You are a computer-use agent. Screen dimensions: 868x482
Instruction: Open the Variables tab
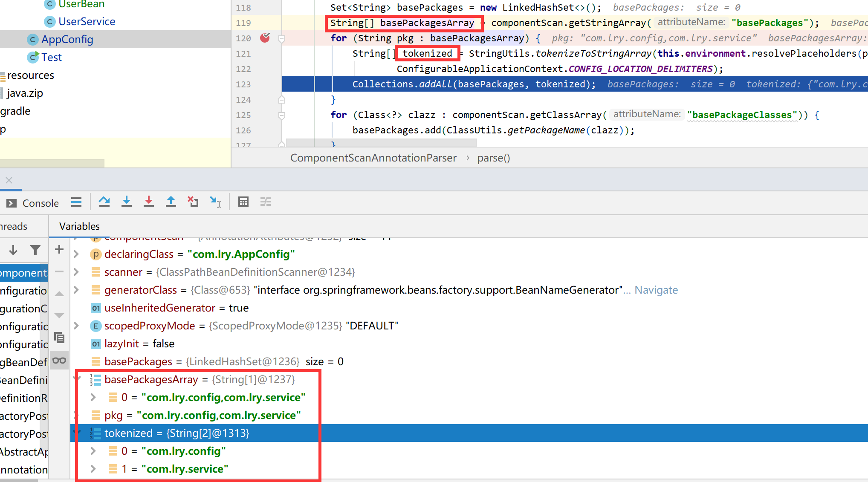tap(79, 226)
